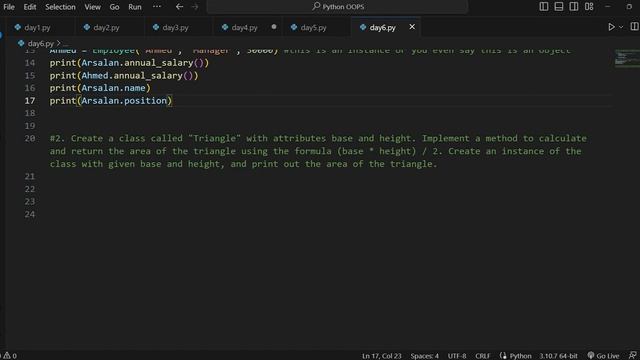Start Go Live server

(603, 356)
